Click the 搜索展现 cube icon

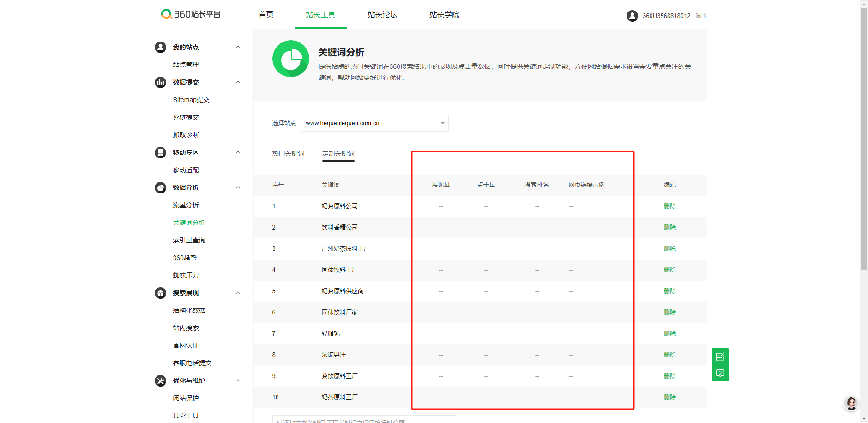[160, 293]
